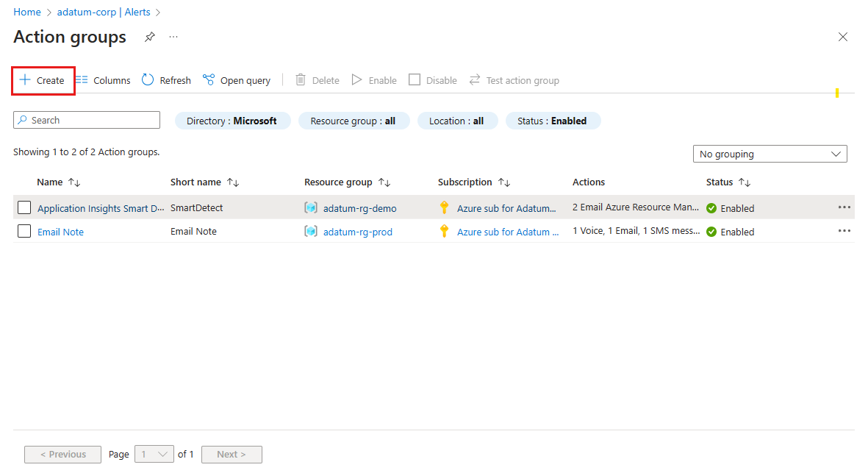Click the Refresh icon in toolbar

(148, 80)
